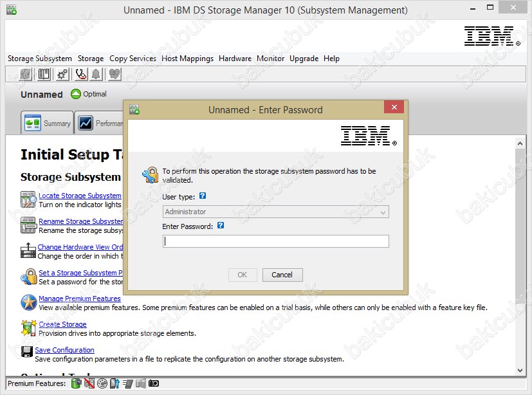Click the red-slashed premium feature icon
The image size is (532, 395).
pyautogui.click(x=89, y=383)
